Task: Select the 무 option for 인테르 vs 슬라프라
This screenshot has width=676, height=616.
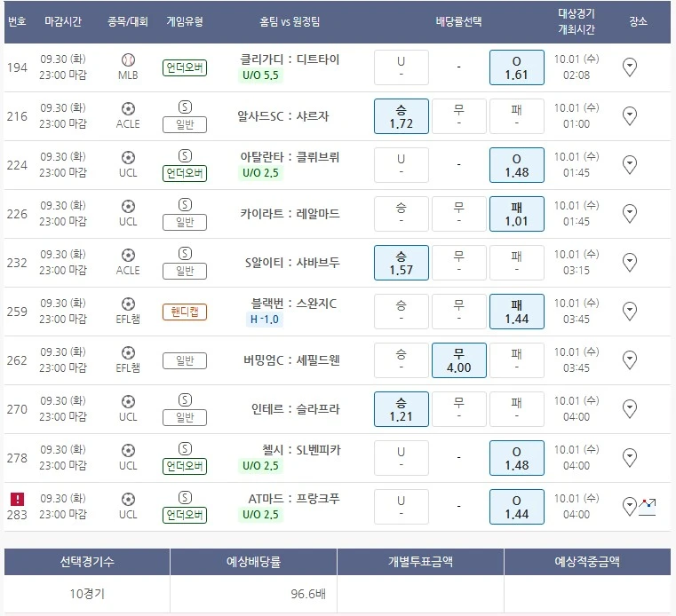Action: point(458,409)
